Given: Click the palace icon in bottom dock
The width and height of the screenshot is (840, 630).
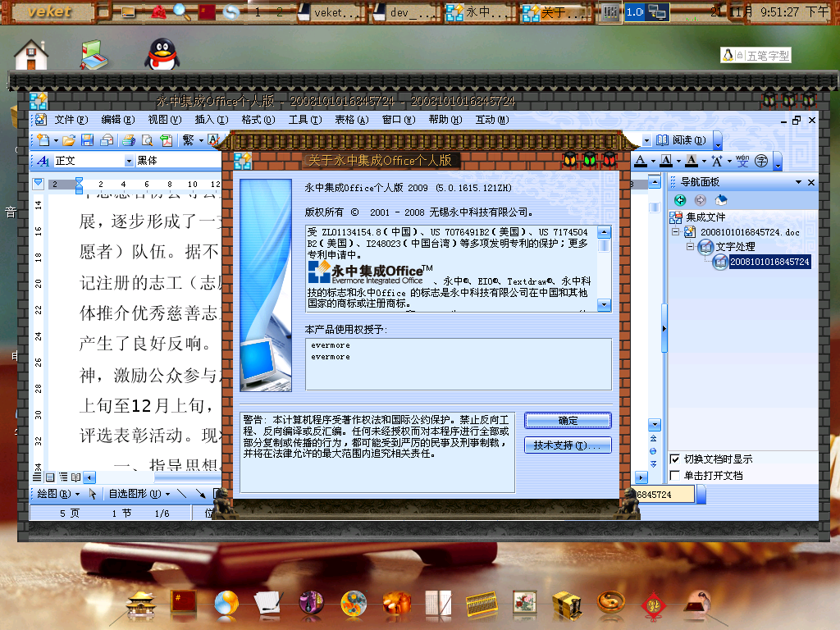Looking at the screenshot, I should (x=140, y=605).
